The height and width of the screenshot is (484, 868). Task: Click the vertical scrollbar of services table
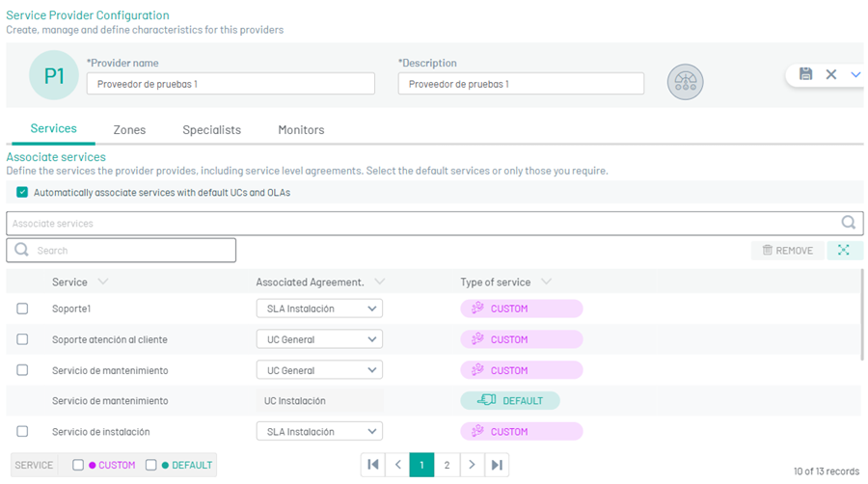click(x=861, y=314)
